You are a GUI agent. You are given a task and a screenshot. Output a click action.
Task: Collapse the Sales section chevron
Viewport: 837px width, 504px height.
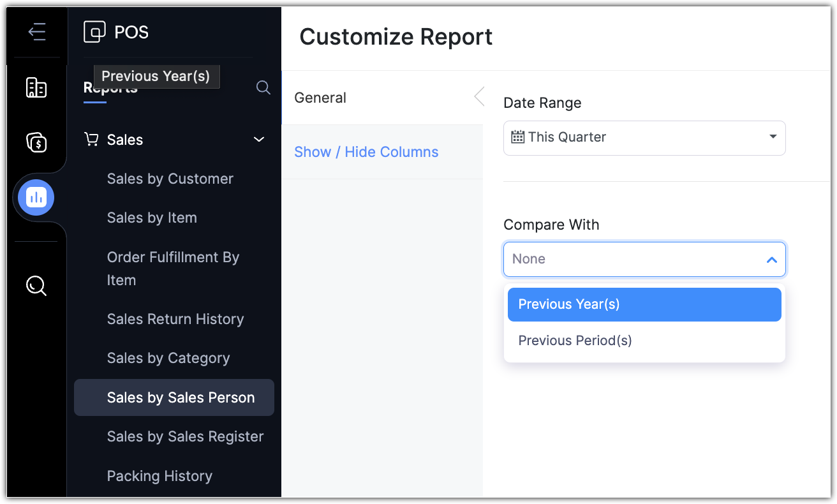coord(259,140)
